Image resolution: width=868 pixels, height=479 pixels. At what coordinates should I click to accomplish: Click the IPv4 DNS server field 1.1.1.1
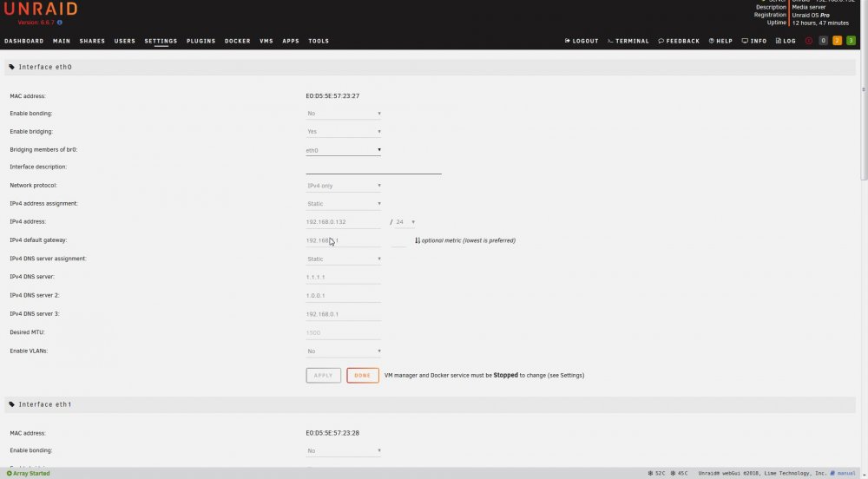click(343, 277)
